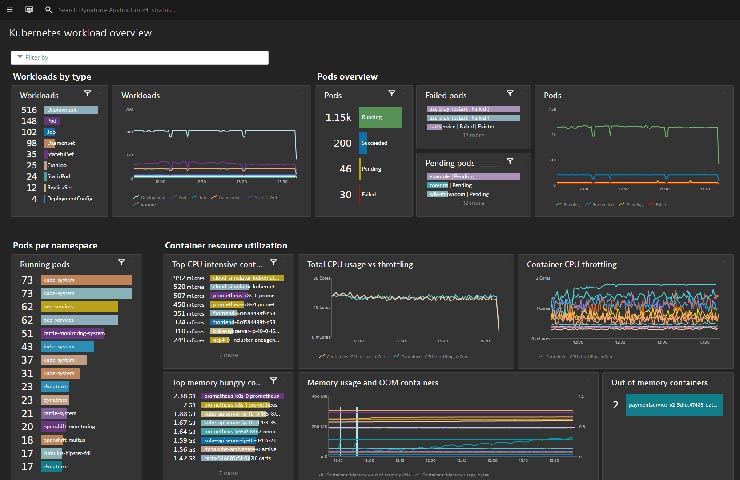Click the Container CPU throttling tile title
Image resolution: width=740 pixels, height=480 pixels.
pos(572,264)
